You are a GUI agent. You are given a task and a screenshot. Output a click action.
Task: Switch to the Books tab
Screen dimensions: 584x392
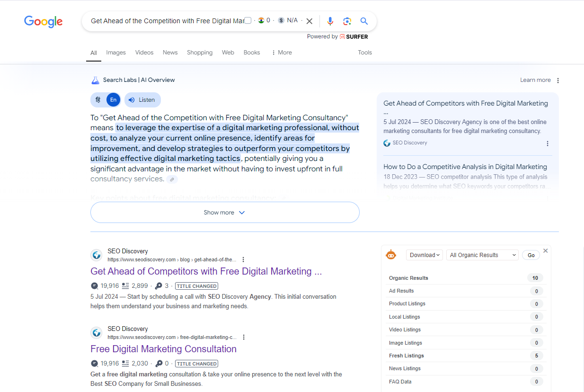pyautogui.click(x=252, y=53)
